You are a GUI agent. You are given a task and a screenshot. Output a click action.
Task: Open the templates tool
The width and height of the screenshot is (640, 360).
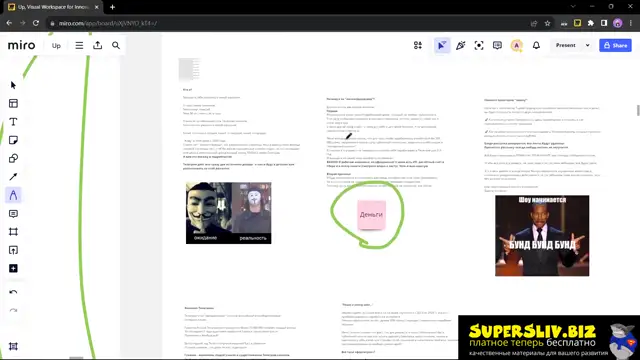click(x=13, y=103)
